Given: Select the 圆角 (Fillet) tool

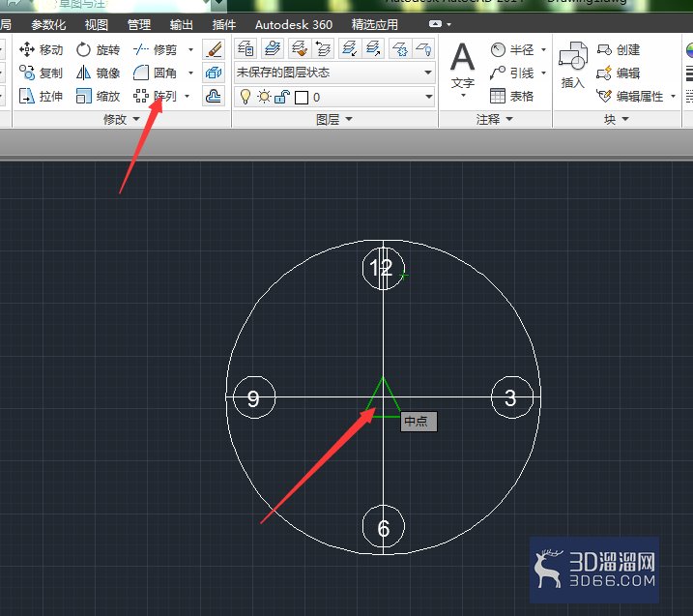Looking at the screenshot, I should [156, 73].
